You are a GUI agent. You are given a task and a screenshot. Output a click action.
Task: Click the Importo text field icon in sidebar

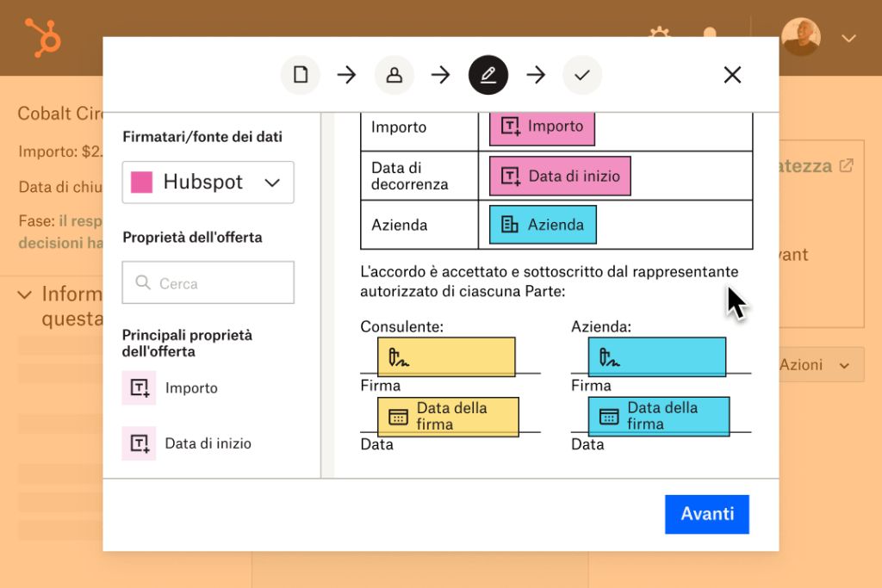click(139, 388)
